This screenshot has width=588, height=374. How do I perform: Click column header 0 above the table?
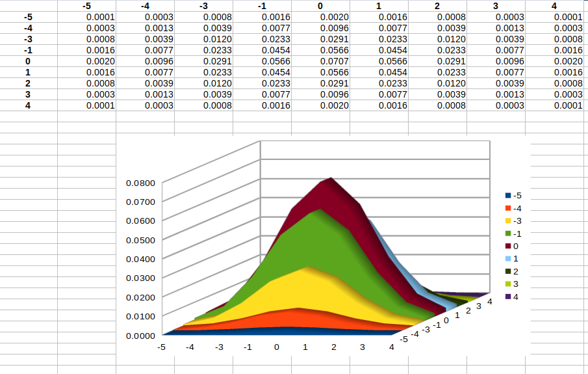pos(320,6)
